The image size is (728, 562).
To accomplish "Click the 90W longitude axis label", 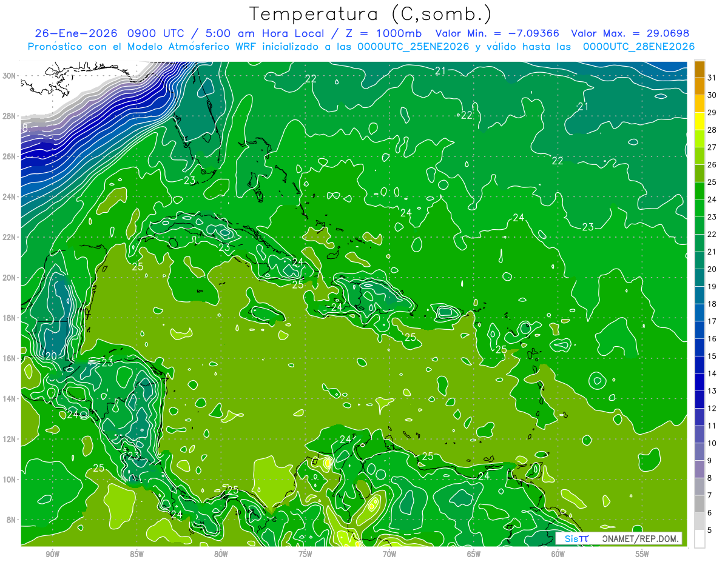I will [53, 554].
